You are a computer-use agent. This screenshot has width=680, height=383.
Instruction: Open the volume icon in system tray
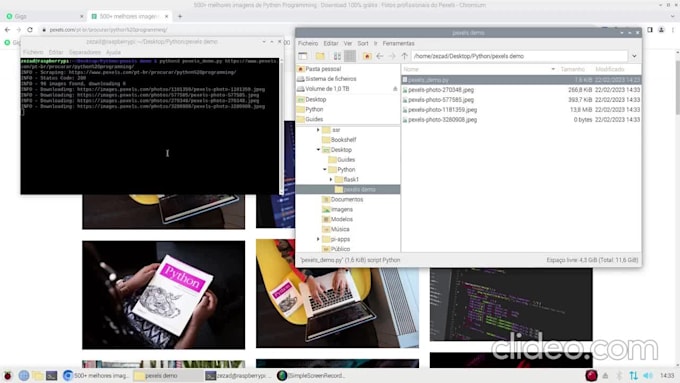pyautogui.click(x=648, y=376)
